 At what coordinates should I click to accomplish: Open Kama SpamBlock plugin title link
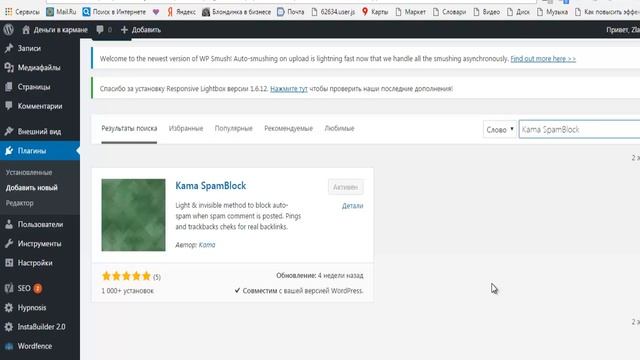(x=211, y=186)
